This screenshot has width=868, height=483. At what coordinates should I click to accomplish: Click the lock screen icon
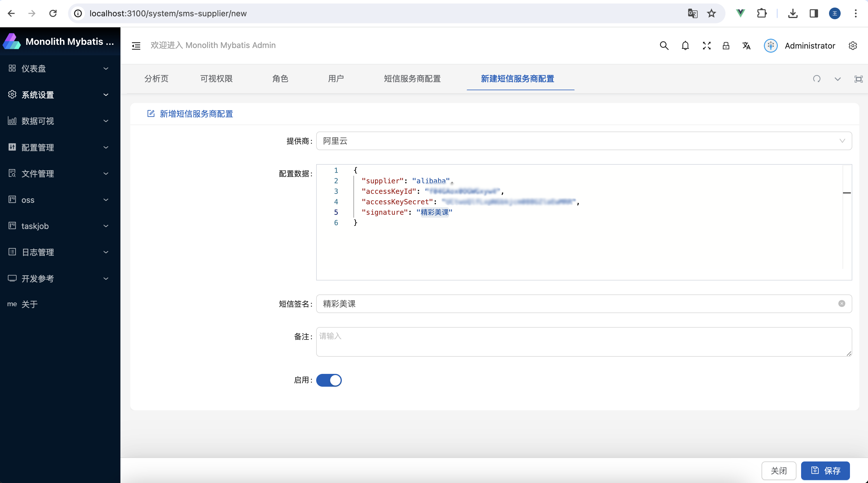point(726,45)
